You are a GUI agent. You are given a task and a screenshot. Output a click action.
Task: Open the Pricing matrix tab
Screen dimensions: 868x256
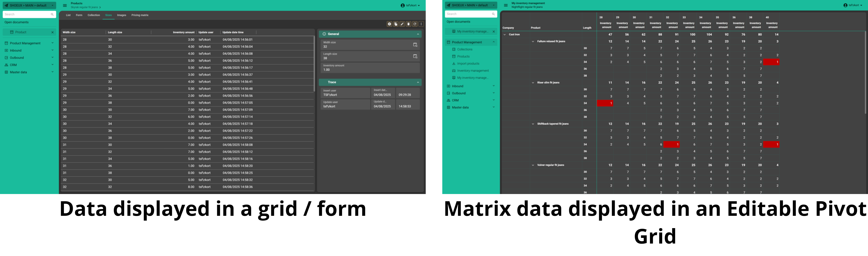[140, 15]
